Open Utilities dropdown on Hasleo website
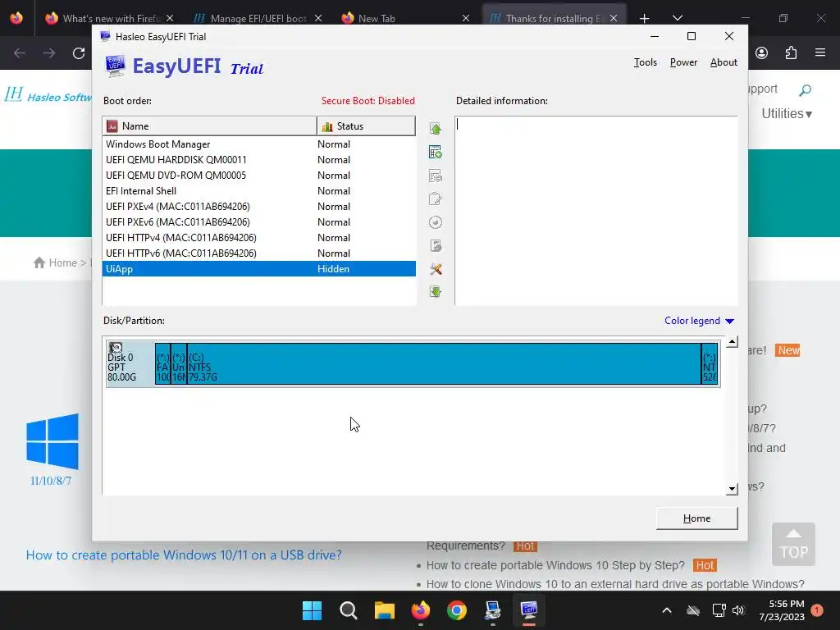Viewport: 840px width, 630px height. [x=787, y=113]
